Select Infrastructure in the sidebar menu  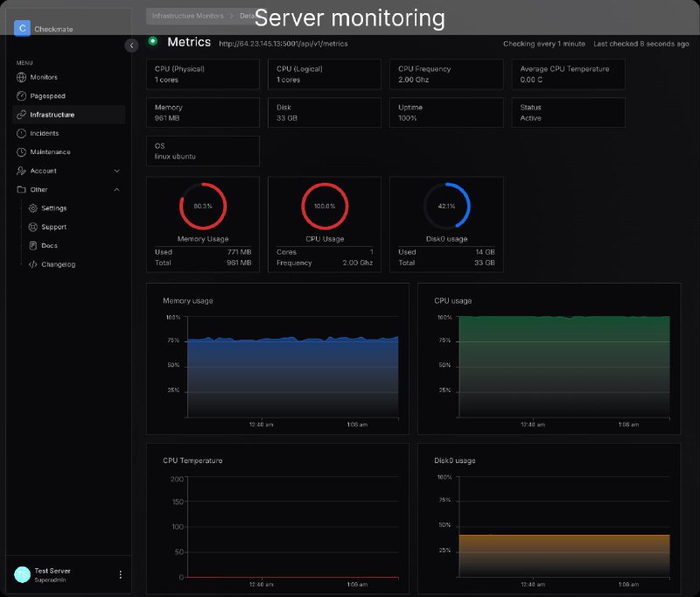pyautogui.click(x=52, y=115)
